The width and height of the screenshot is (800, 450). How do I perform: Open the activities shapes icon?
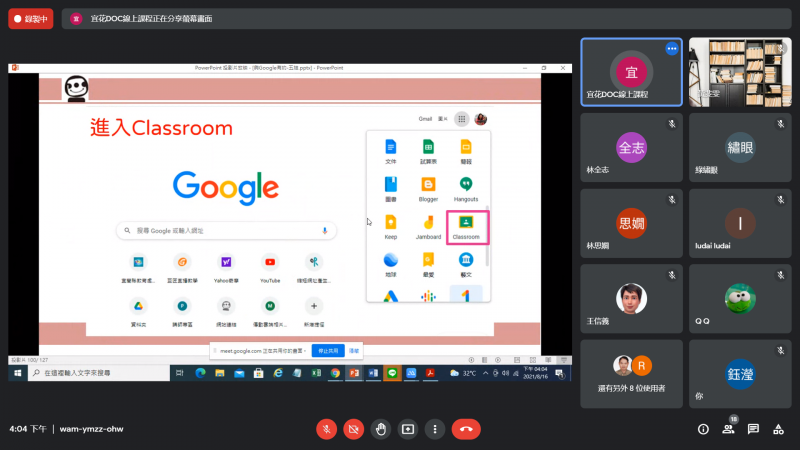[x=778, y=429]
